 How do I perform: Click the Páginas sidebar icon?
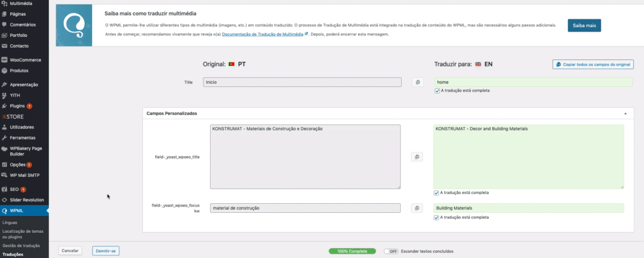click(x=5, y=14)
